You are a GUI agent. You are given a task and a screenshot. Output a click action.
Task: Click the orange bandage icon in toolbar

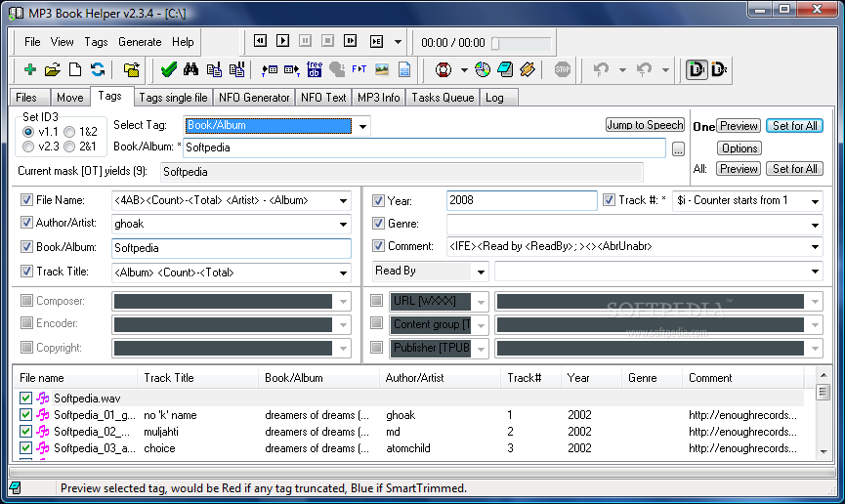point(528,69)
